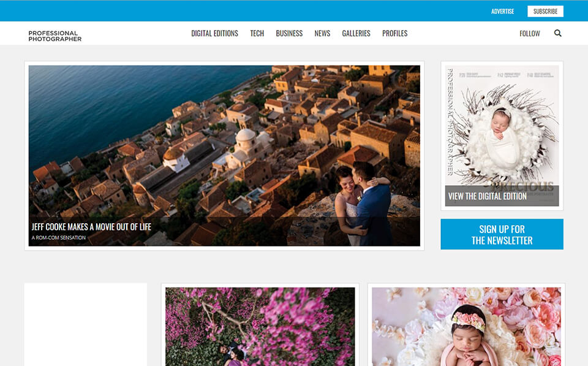This screenshot has width=588, height=366.
Task: Select the Tech section
Action: 257,33
